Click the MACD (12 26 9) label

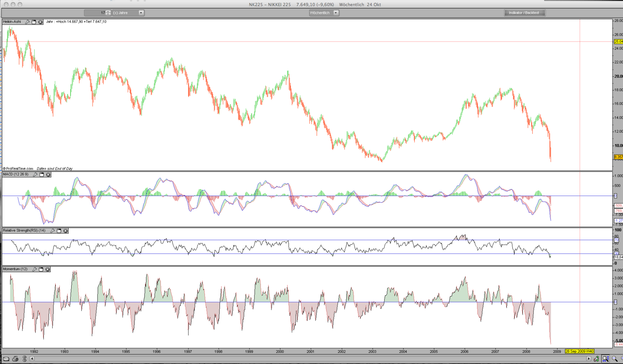click(16, 174)
